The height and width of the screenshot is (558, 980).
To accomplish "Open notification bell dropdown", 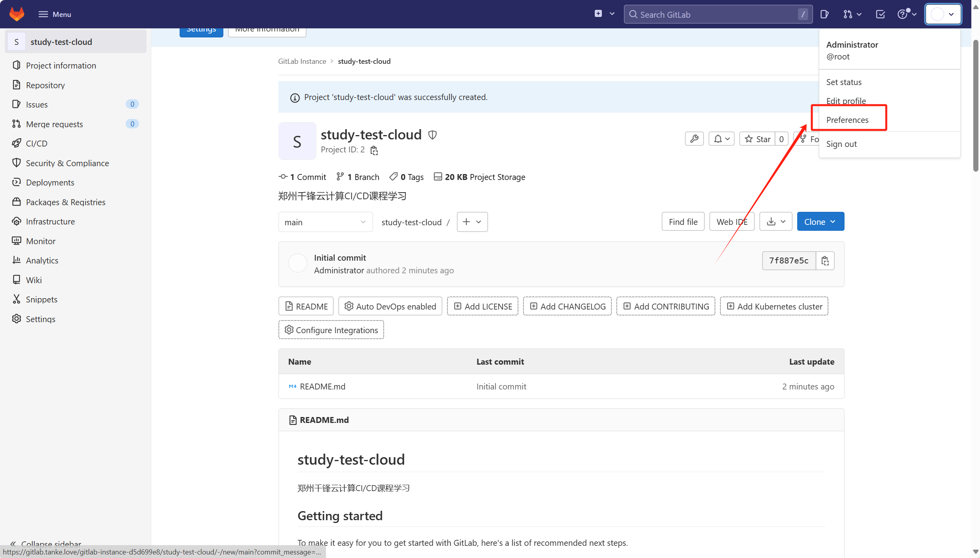I will tap(721, 139).
